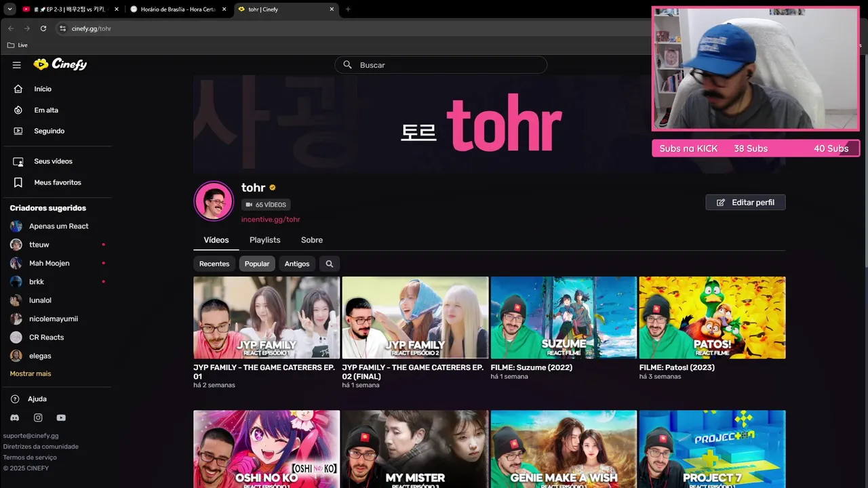Open Seus vídeos page
The height and width of the screenshot is (488, 868).
coord(53,161)
